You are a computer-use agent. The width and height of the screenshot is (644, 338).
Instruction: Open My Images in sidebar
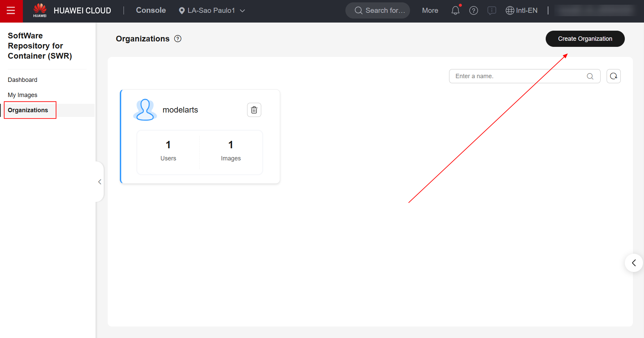(x=23, y=95)
